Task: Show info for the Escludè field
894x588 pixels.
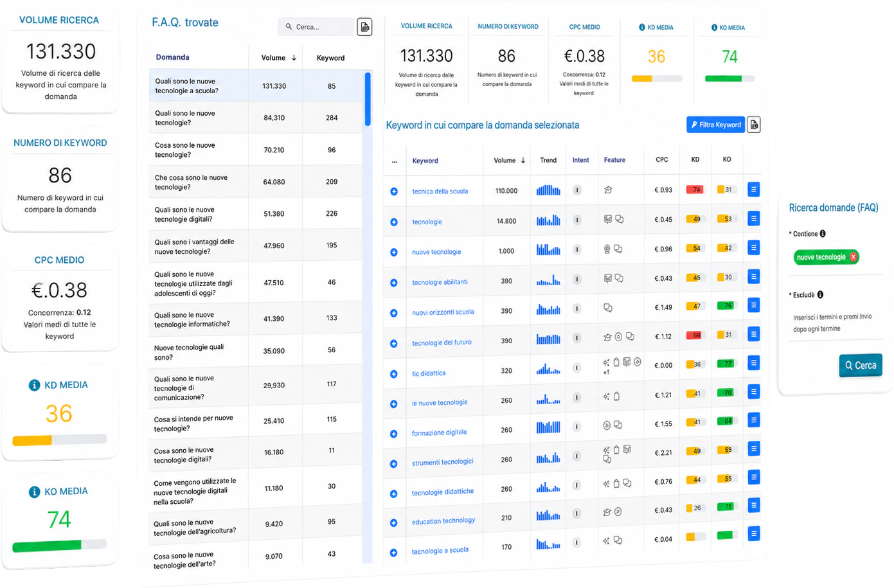Action: [820, 295]
